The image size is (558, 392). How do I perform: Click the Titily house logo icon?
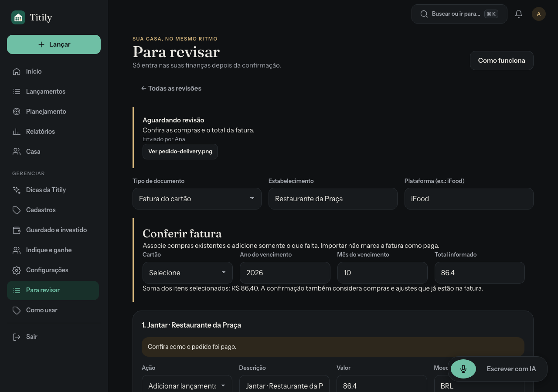tap(18, 17)
